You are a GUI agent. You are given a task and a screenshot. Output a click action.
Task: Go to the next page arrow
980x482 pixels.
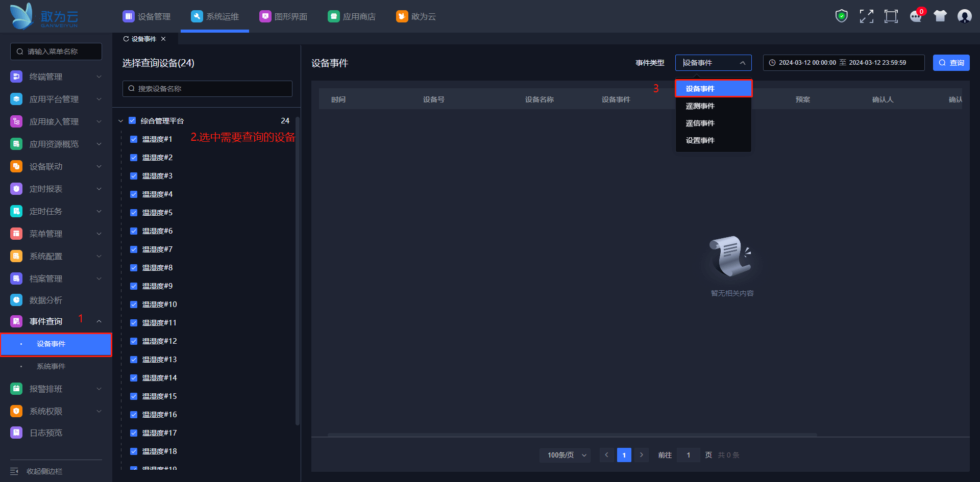[642, 455]
